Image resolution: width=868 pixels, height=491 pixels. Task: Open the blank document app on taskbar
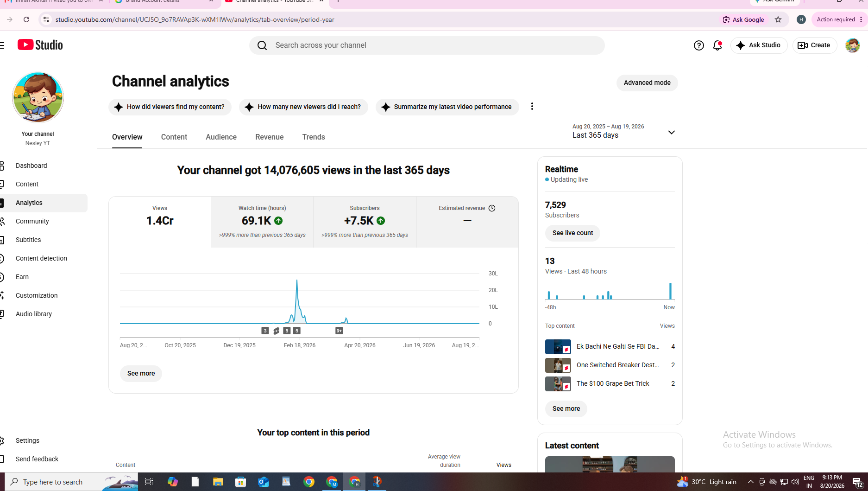click(x=195, y=482)
